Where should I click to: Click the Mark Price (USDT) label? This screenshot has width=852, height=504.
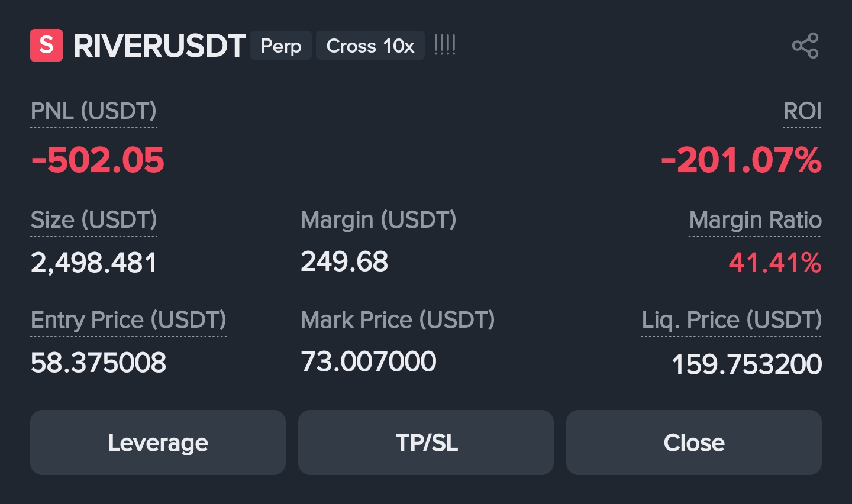click(x=398, y=320)
